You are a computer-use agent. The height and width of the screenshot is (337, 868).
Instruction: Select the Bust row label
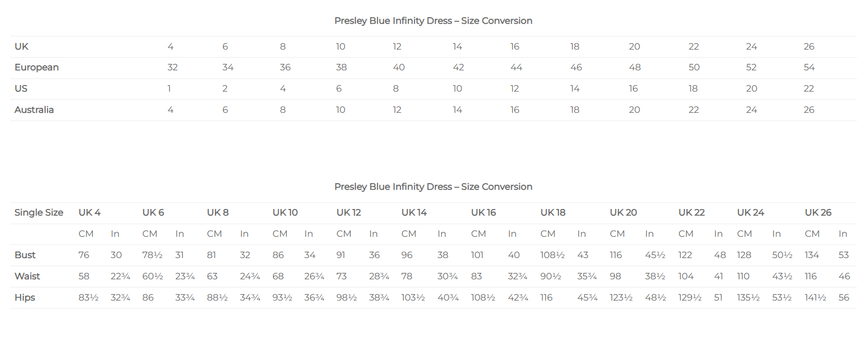[x=25, y=255]
